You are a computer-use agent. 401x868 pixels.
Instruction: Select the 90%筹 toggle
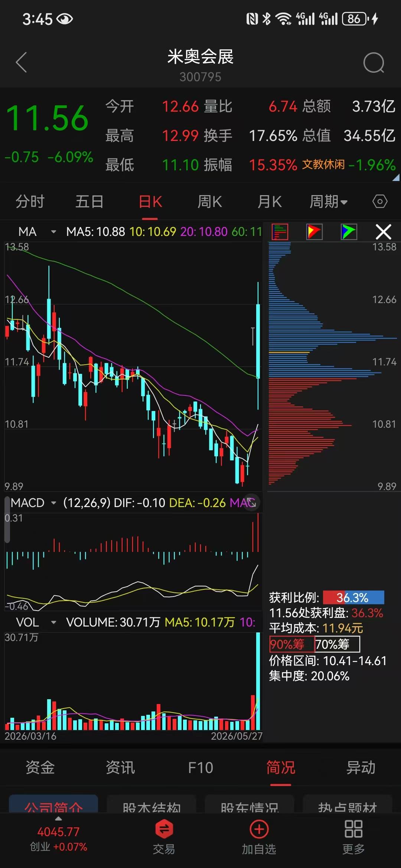(292, 644)
